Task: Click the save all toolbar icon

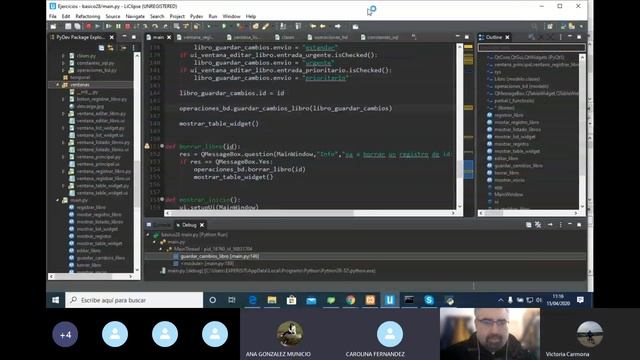Action: 77,27
